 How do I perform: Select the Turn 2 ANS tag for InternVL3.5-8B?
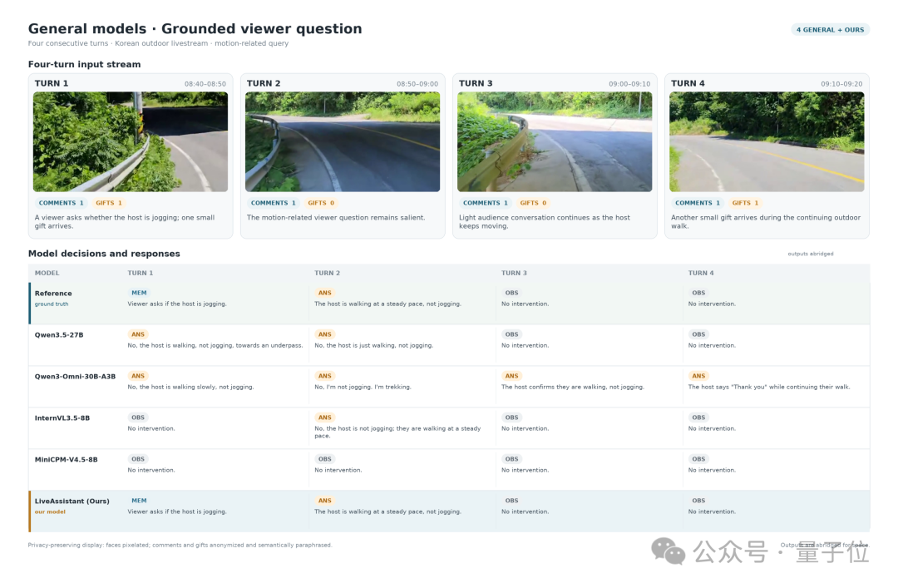click(x=325, y=418)
